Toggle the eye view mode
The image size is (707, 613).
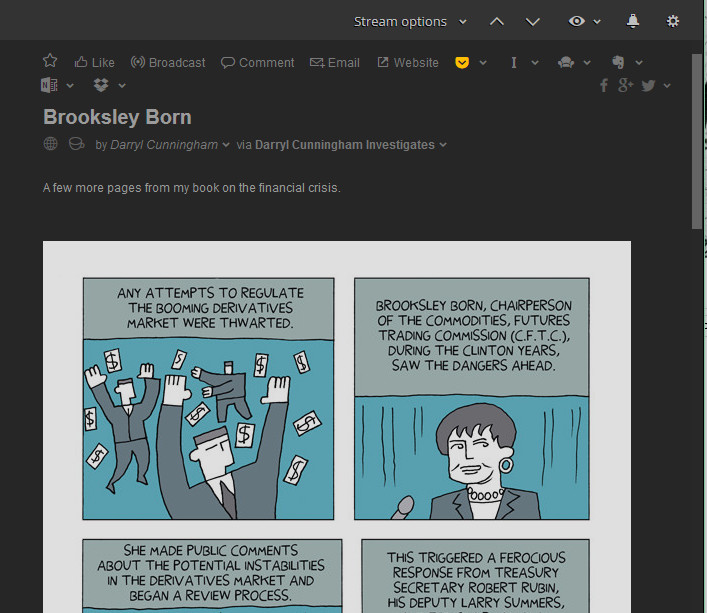pos(577,21)
